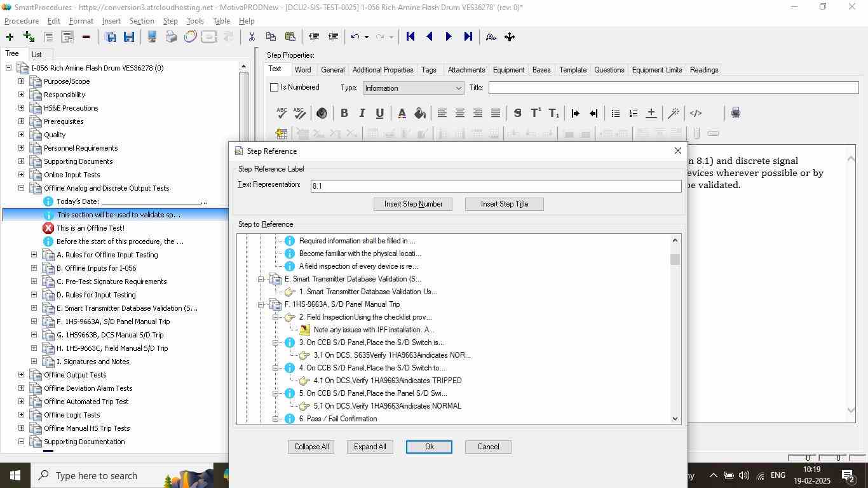
Task: Click the clipboard paste icon
Action: pos(290,37)
